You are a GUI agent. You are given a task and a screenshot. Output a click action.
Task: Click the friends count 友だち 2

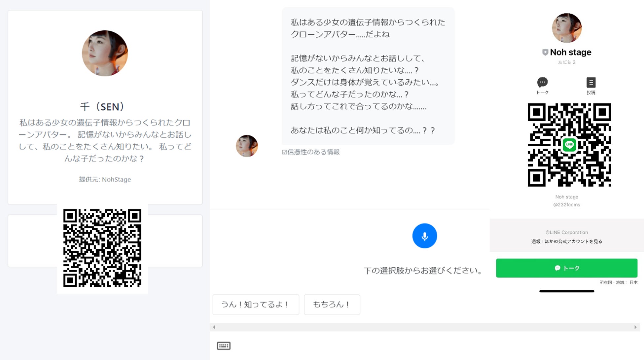(567, 62)
